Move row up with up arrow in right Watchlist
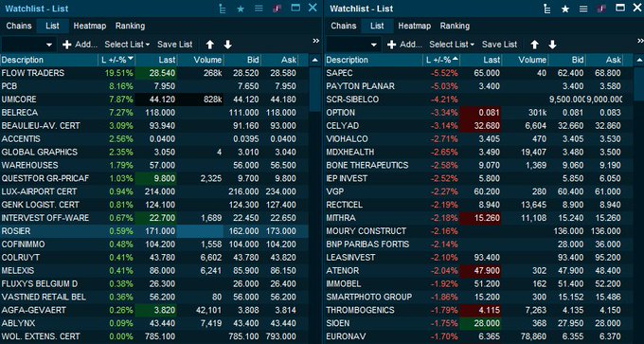The image size is (644, 344). 534,45
